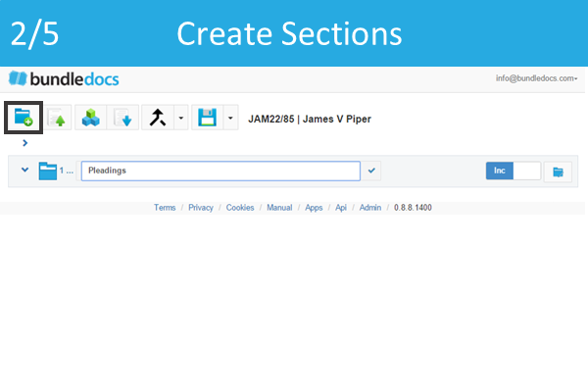The width and height of the screenshot is (588, 392).
Task: Open the Apps footer link
Action: click(x=314, y=208)
